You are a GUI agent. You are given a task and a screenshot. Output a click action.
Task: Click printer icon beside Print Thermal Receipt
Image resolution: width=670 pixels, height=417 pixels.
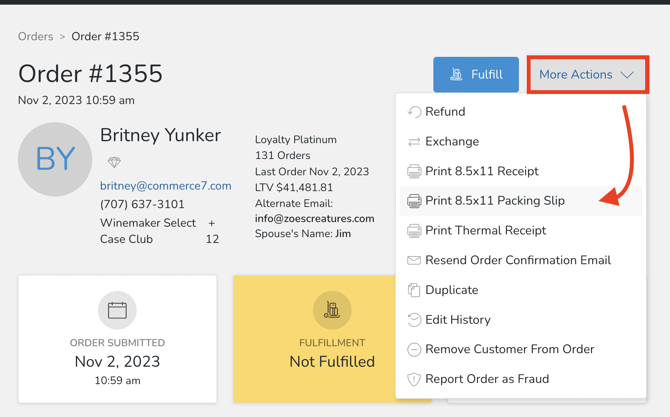point(414,231)
